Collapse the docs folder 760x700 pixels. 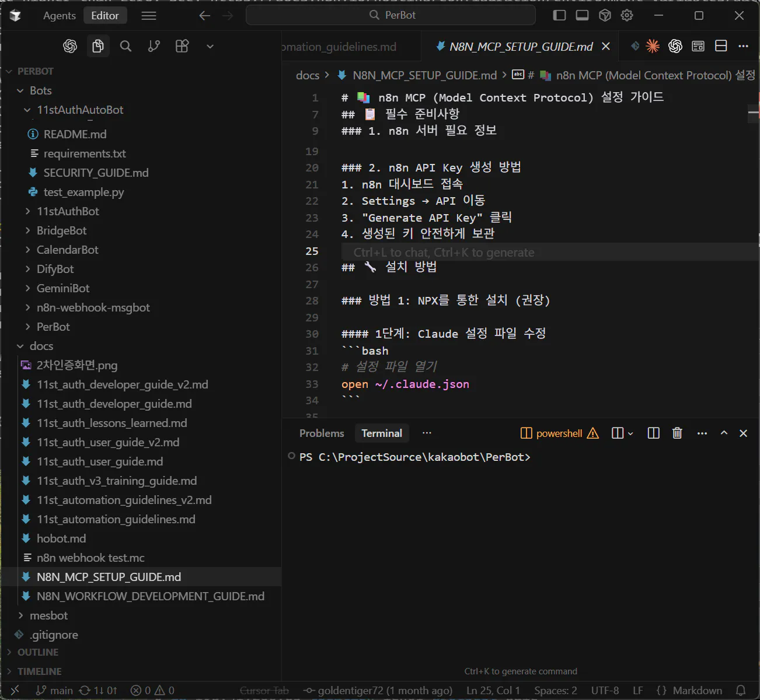coord(41,346)
